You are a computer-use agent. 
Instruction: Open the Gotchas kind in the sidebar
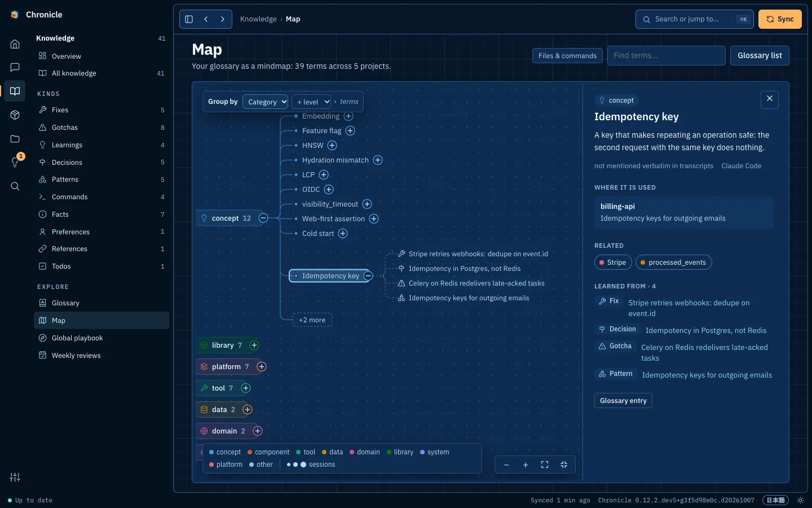[x=101, y=128]
